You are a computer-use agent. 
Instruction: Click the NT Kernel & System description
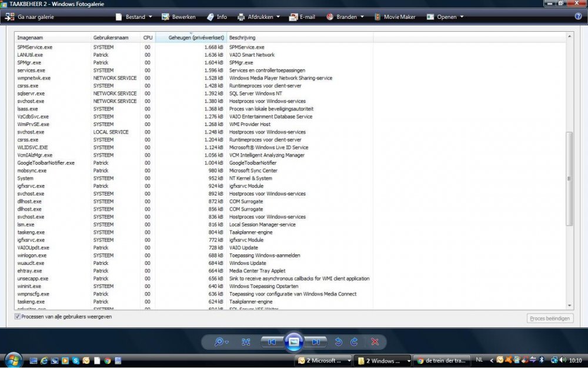pyautogui.click(x=250, y=178)
